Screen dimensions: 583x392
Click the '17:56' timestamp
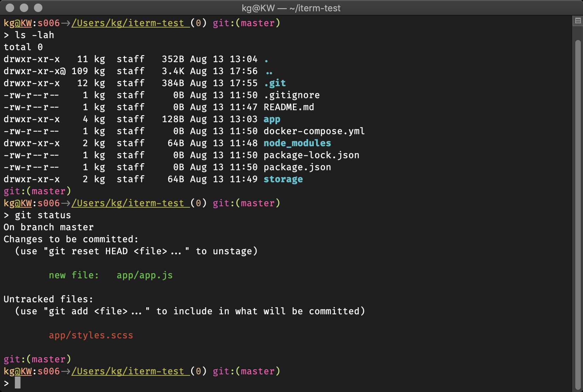pos(244,71)
